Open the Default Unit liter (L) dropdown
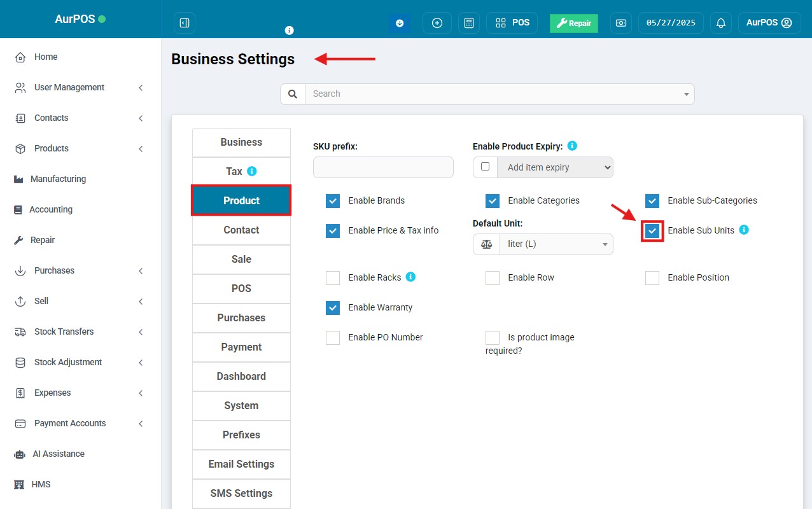 (556, 244)
